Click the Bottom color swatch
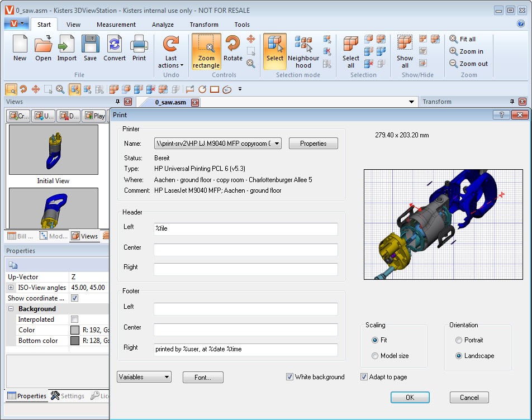The height and width of the screenshot is (420, 532). point(75,340)
